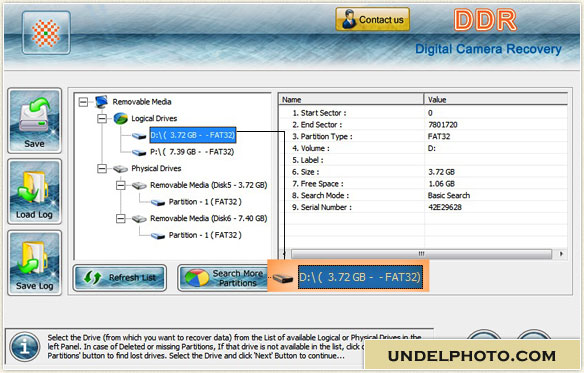Select Partition - 1 under Disk5
The height and width of the screenshot is (373, 584).
(205, 202)
